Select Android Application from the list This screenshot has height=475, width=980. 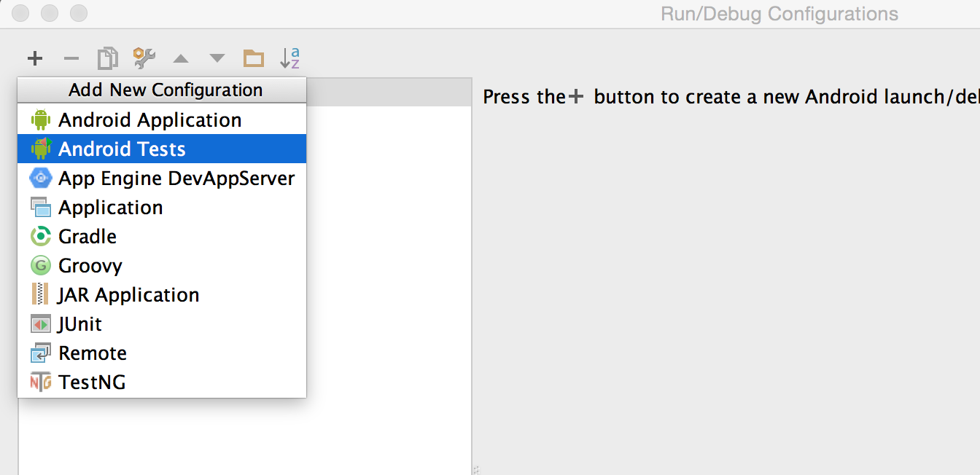click(x=149, y=119)
